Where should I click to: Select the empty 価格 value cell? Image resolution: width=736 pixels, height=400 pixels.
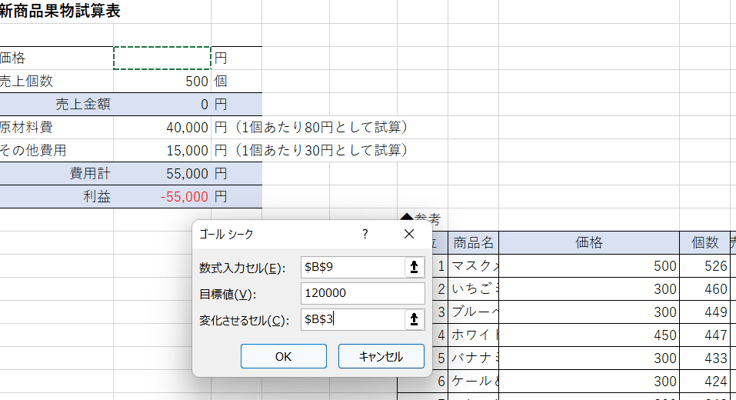(162, 58)
